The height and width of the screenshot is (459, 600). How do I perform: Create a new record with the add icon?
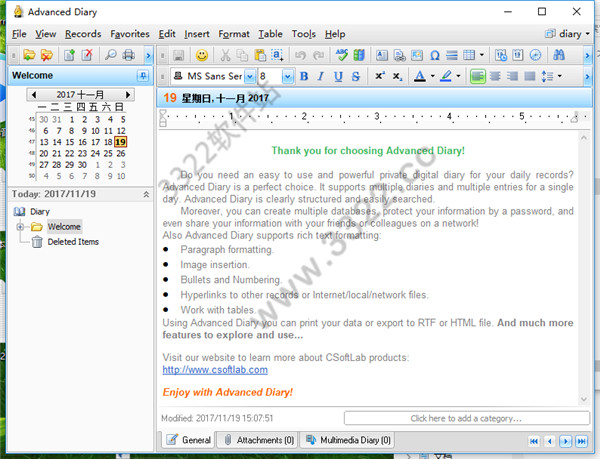[69, 55]
